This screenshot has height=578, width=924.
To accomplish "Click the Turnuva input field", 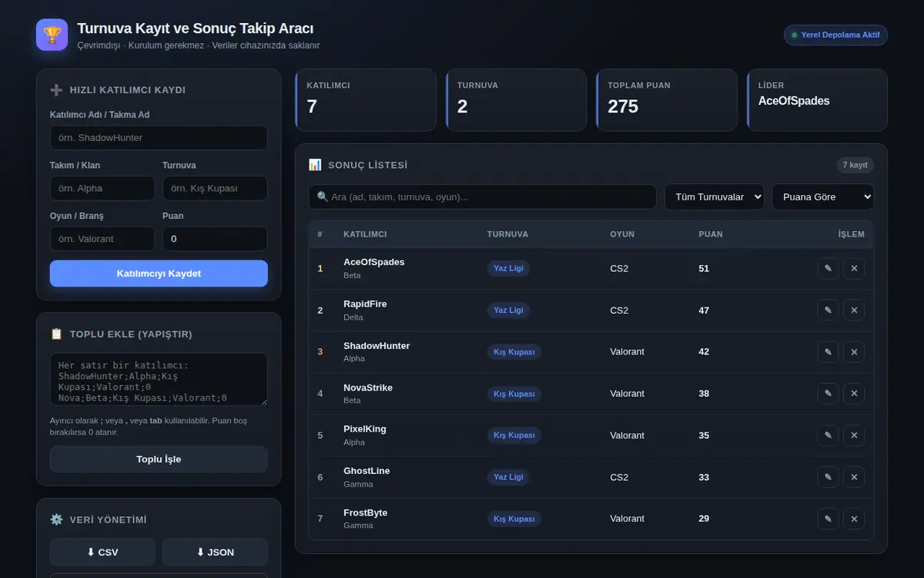I will click(x=215, y=188).
